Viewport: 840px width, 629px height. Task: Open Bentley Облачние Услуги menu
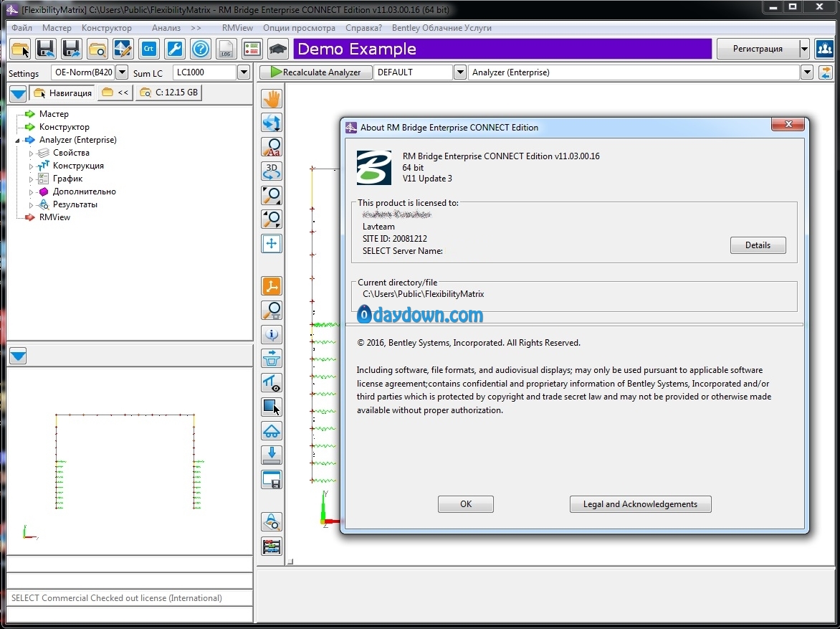click(x=442, y=28)
